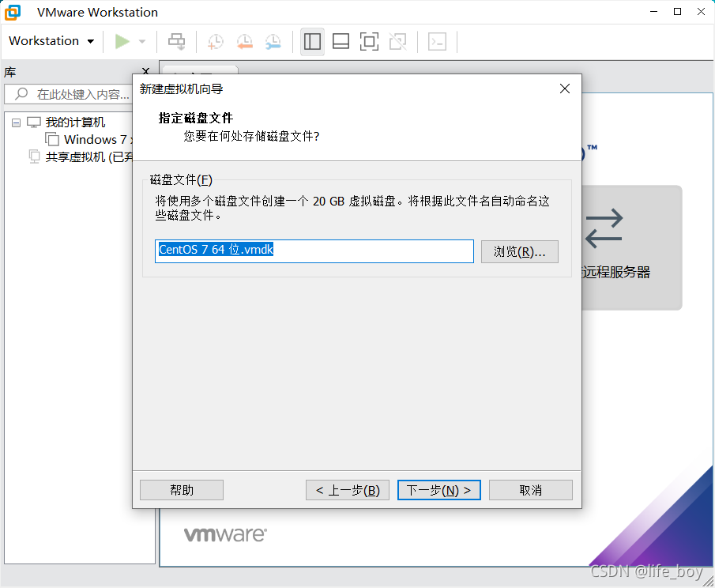The width and height of the screenshot is (715, 588).
Task: Open the power options dropdown arrow
Action: tap(142, 42)
